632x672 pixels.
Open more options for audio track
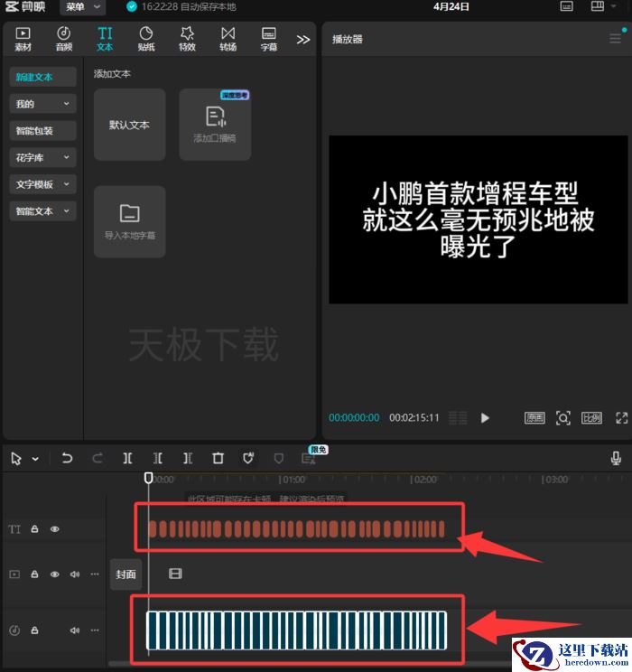(x=95, y=630)
